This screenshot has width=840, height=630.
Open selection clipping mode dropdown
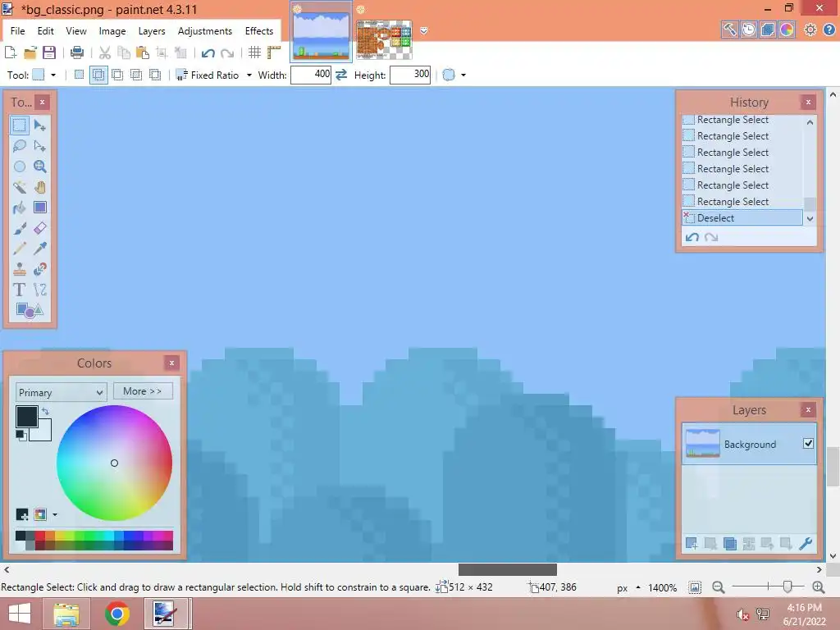(x=463, y=75)
